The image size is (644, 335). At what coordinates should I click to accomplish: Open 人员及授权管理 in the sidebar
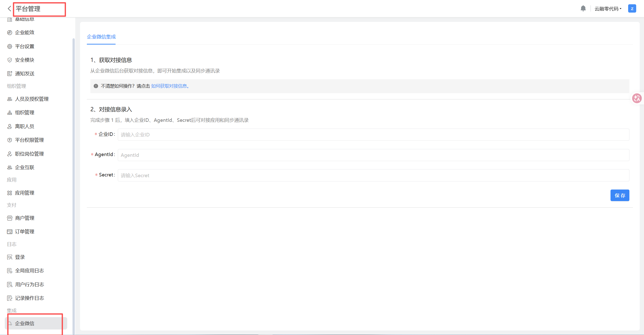(32, 99)
